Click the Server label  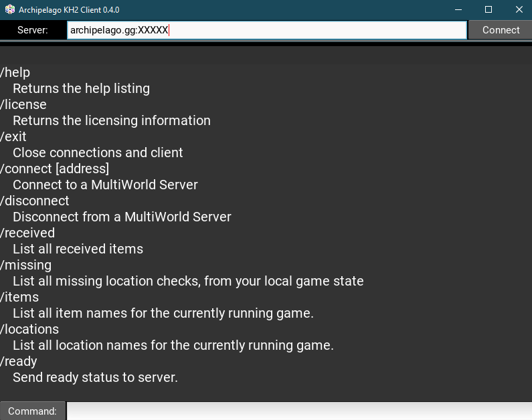(33, 30)
